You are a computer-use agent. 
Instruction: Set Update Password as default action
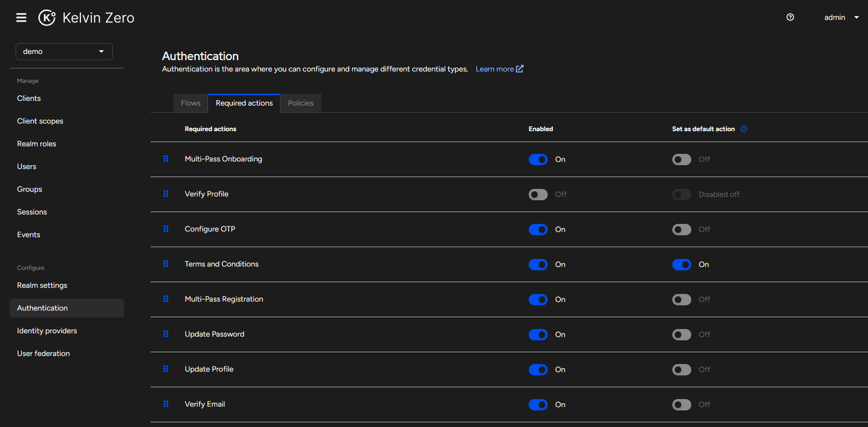point(681,335)
